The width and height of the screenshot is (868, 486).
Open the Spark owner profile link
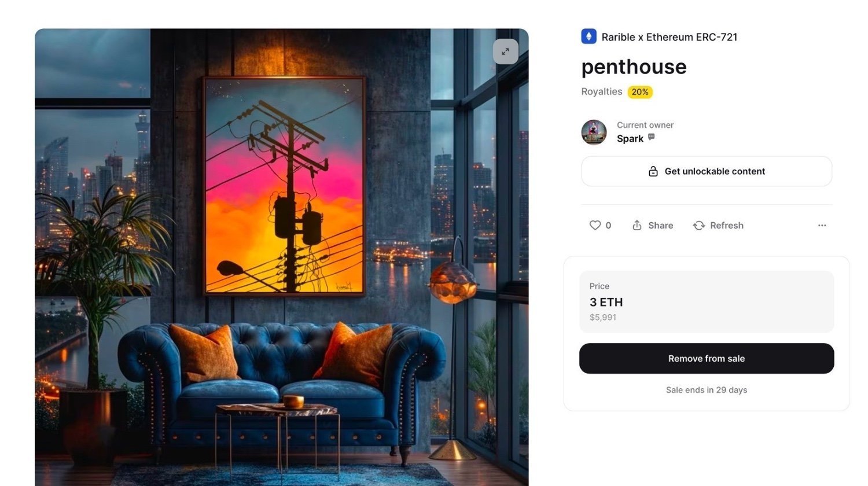coord(630,138)
